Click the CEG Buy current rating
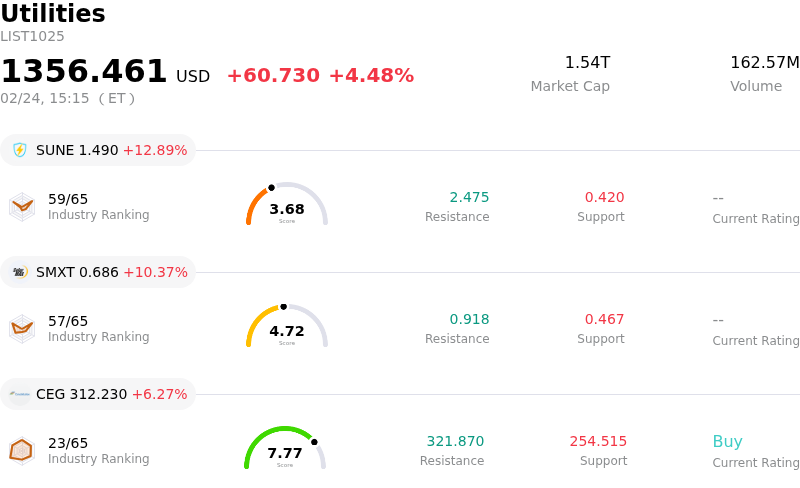 [727, 442]
